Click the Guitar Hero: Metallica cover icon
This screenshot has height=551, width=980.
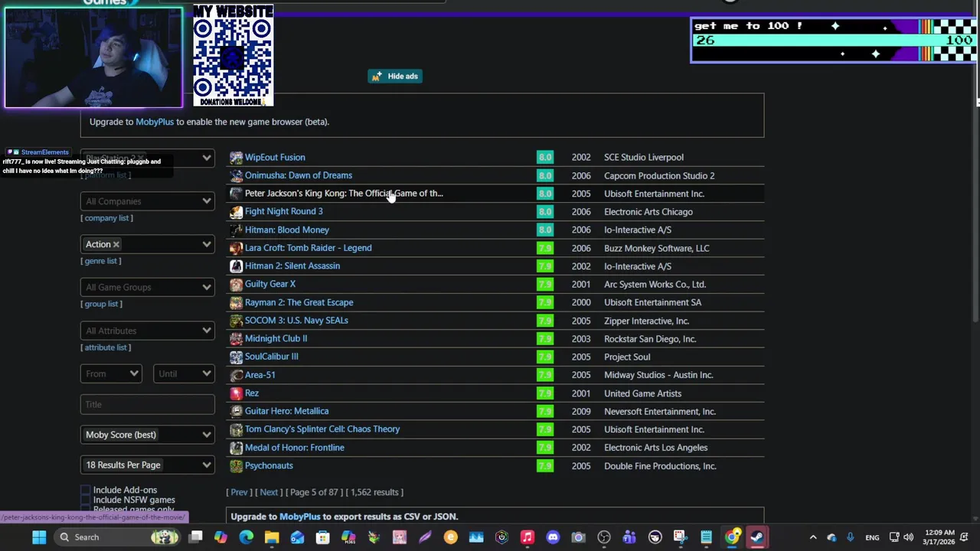[236, 411]
